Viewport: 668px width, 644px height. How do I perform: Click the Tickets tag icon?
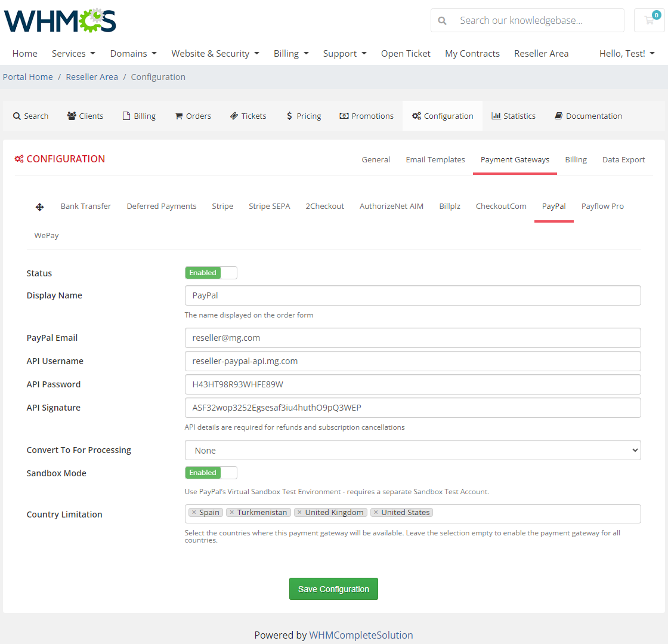coord(234,116)
